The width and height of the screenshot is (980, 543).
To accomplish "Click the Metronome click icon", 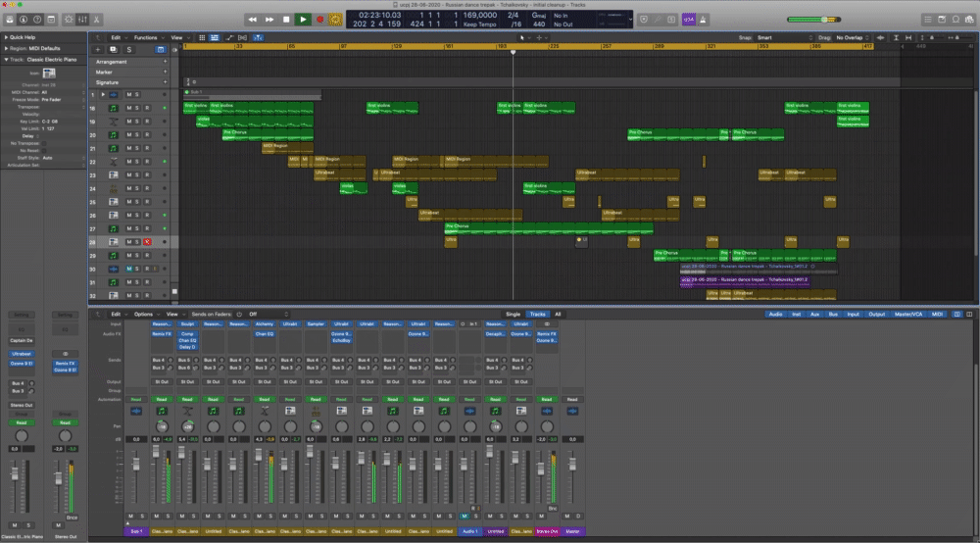I will coord(705,19).
